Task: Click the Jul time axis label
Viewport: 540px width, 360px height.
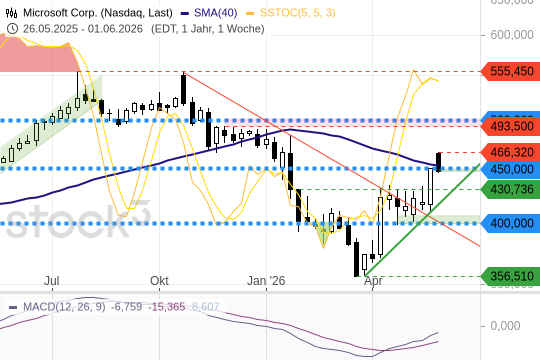Action: coord(52,281)
